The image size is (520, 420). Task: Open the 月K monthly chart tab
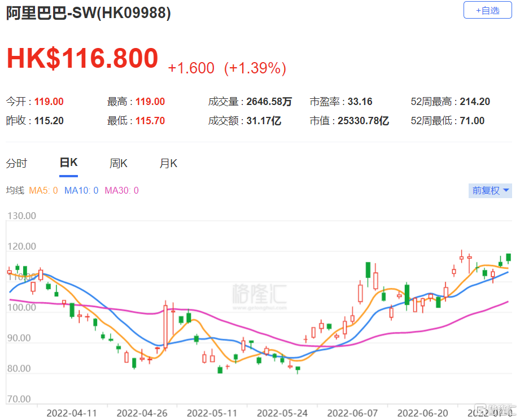[x=168, y=163]
